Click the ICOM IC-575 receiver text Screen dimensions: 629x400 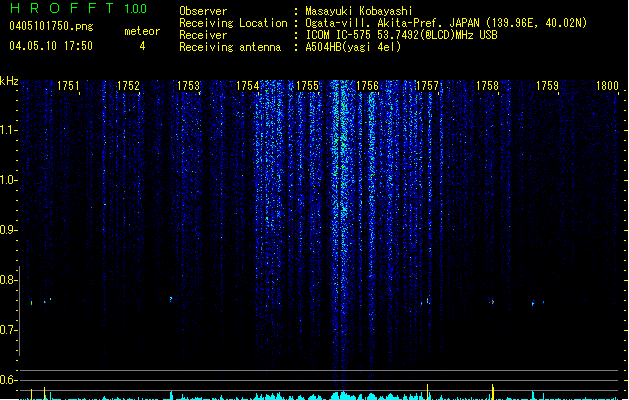401,35
